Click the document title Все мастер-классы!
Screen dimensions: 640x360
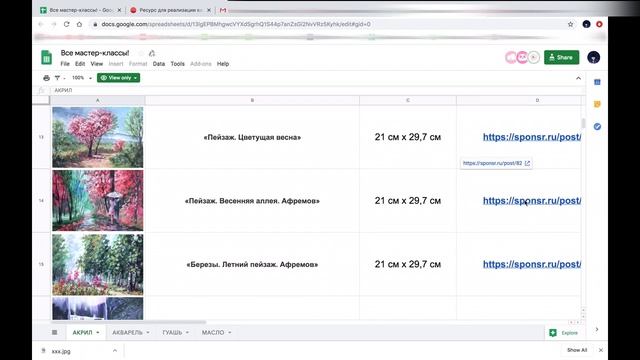tap(95, 53)
